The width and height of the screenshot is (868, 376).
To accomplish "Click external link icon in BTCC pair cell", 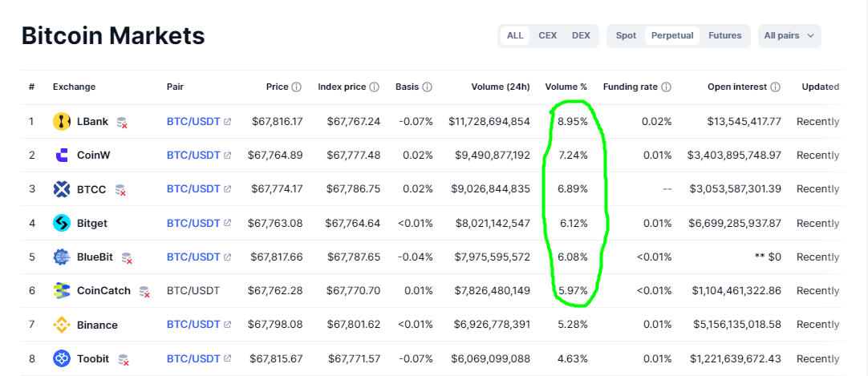I will pyautogui.click(x=227, y=189).
